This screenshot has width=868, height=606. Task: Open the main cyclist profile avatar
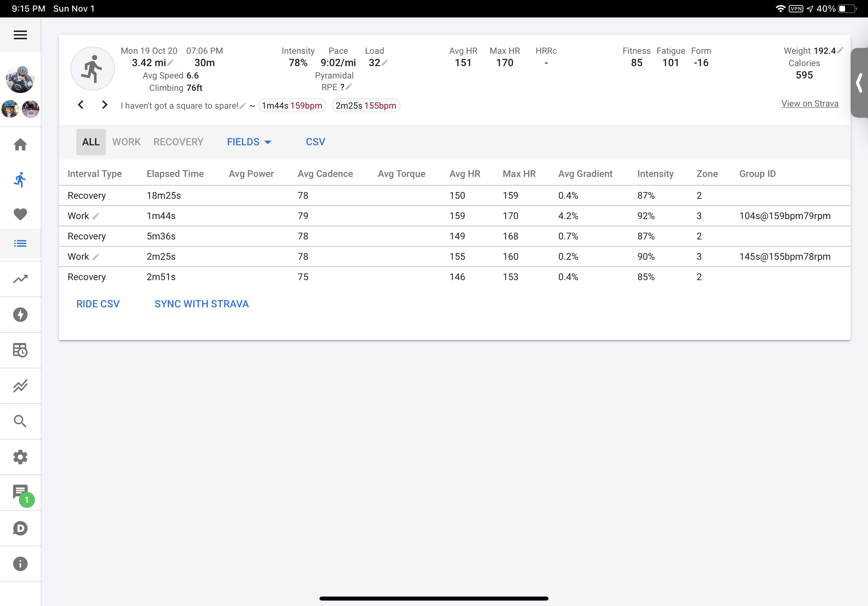pos(20,78)
